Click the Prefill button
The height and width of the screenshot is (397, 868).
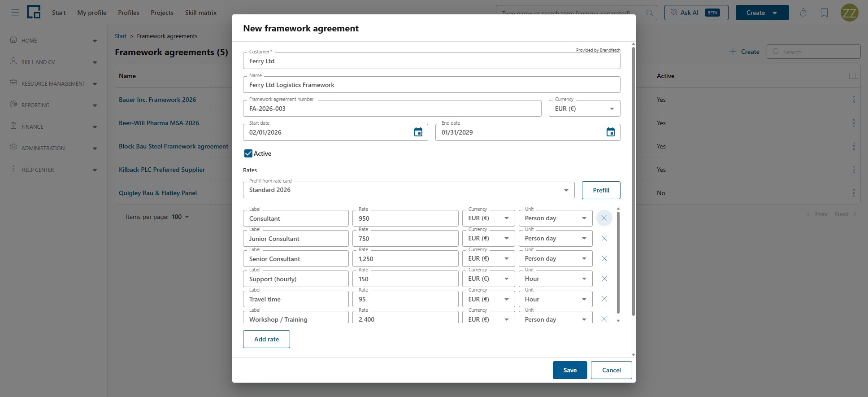point(601,190)
